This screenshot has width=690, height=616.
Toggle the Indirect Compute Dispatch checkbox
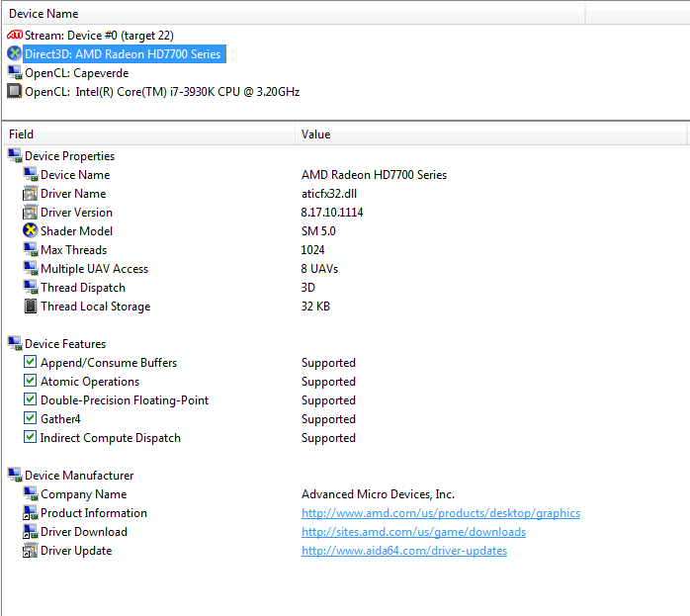(x=30, y=437)
